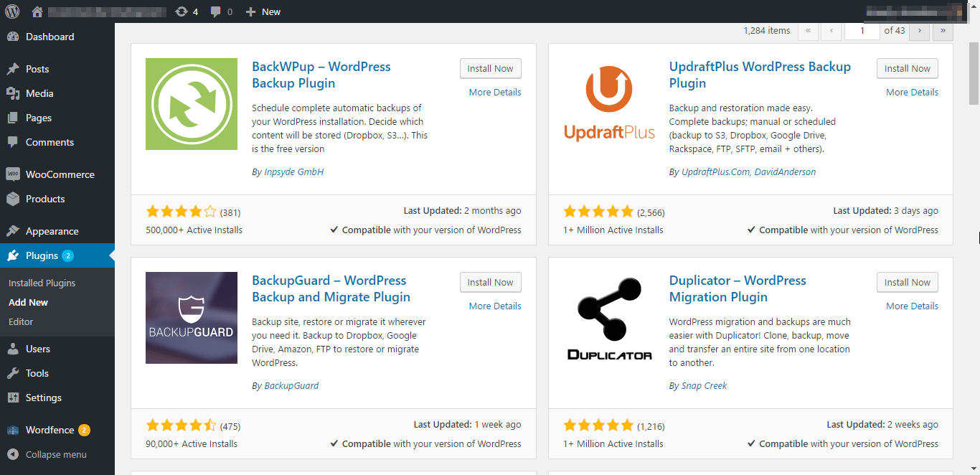This screenshot has height=475, width=980.
Task: Open the plugin Editor submenu
Action: coord(21,321)
